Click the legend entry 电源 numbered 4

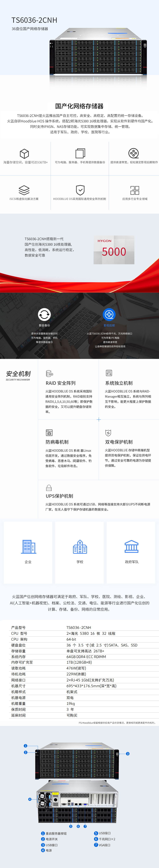[47, 850]
